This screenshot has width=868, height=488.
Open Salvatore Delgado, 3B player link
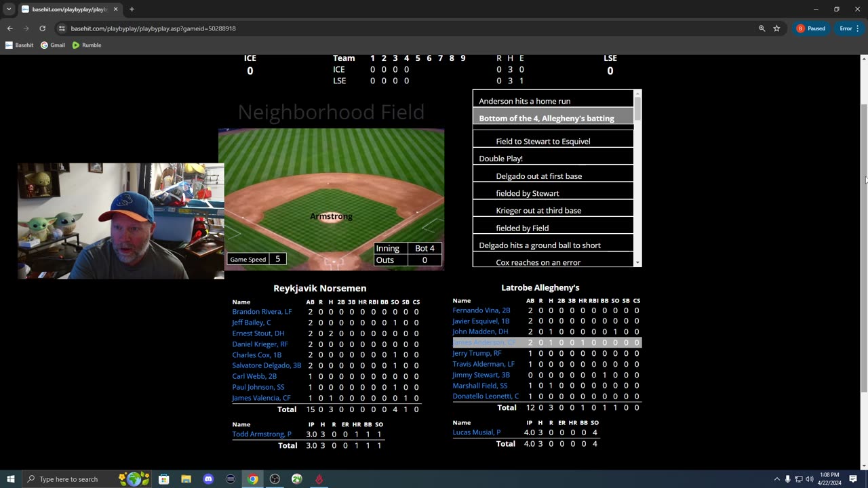pos(267,365)
